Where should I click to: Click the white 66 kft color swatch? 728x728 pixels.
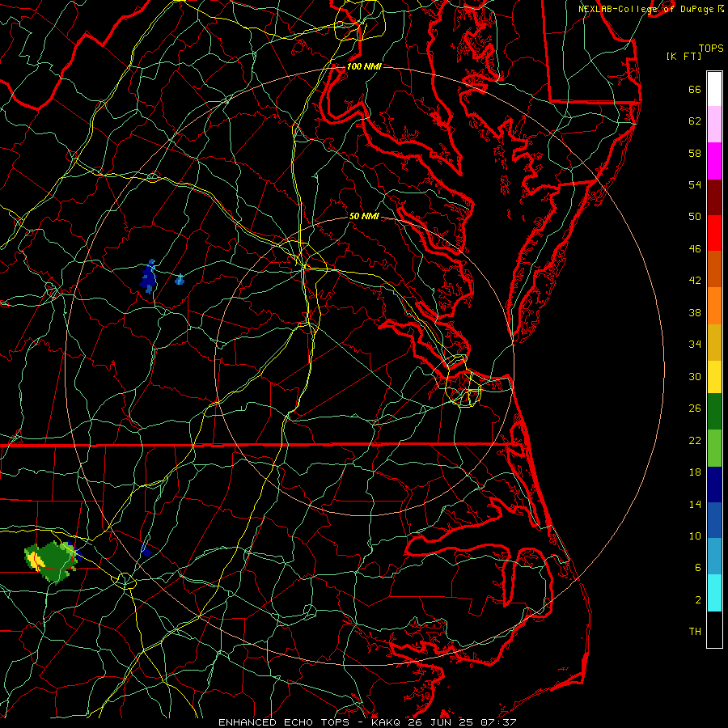(714, 89)
